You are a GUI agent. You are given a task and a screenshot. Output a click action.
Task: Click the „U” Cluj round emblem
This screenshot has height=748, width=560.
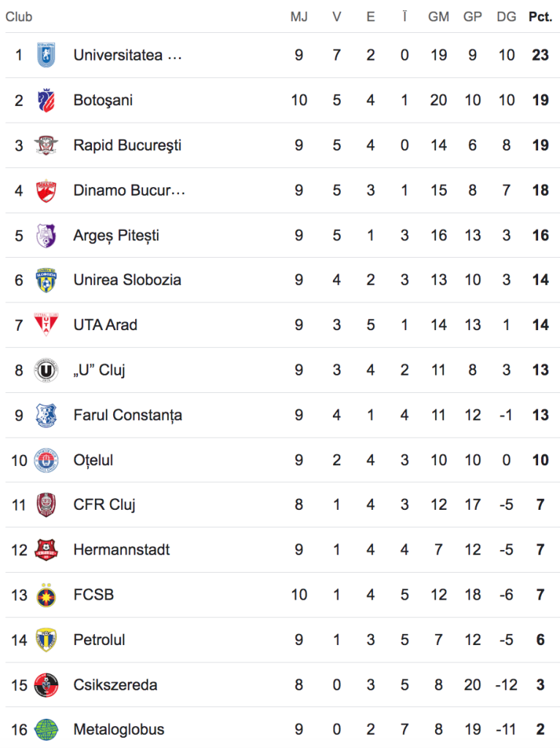click(x=46, y=370)
